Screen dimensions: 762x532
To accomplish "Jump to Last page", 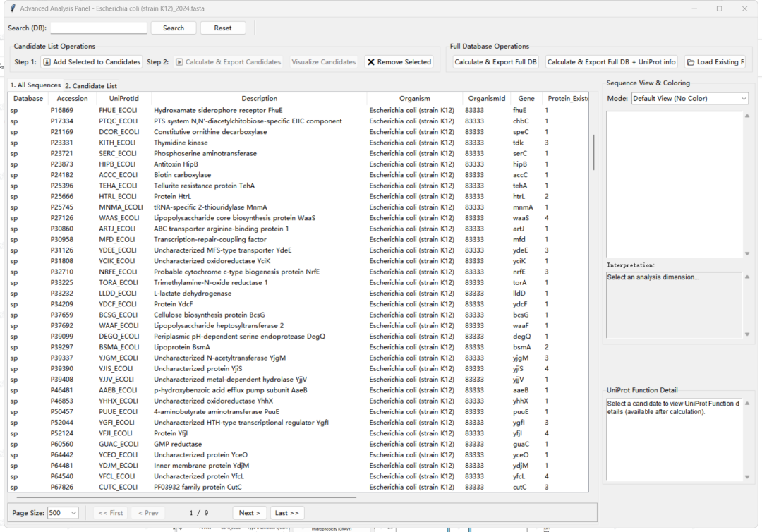I will [286, 512].
